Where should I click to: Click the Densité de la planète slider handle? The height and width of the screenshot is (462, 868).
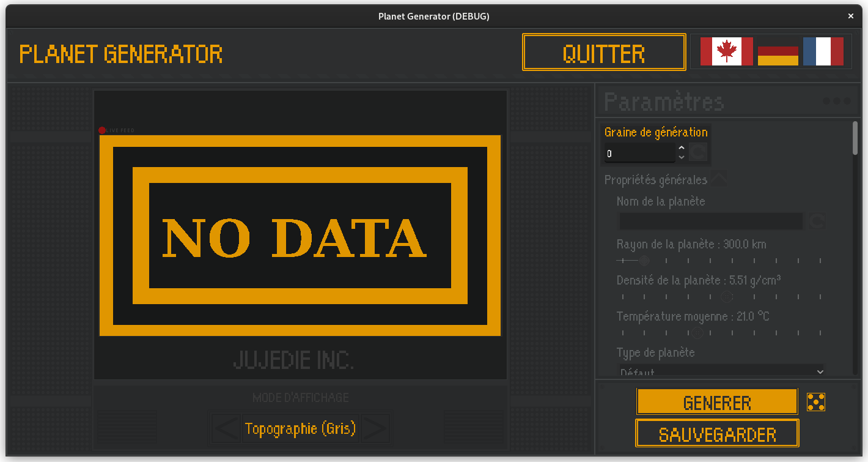coord(727,297)
